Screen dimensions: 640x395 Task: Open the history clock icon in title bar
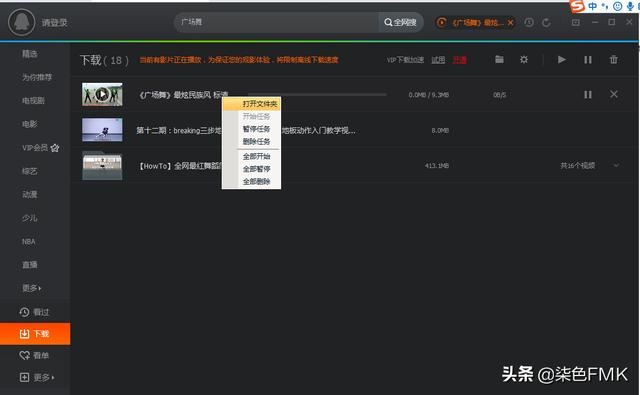coord(529,22)
